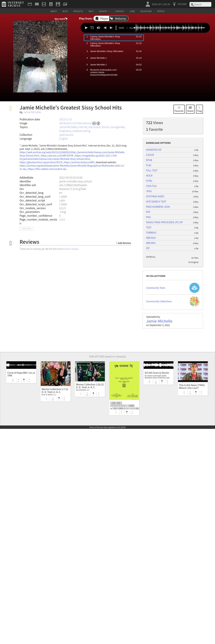Click the Flag button

pyautogui.click(x=199, y=109)
